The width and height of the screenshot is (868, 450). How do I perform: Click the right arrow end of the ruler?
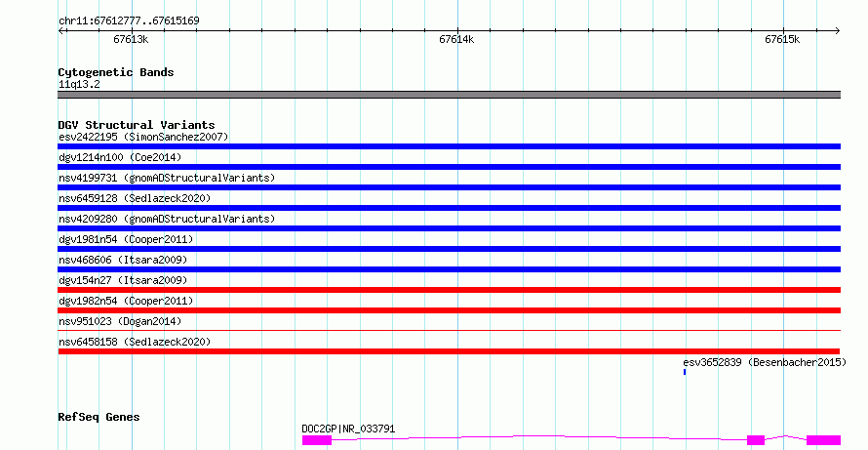837,31
